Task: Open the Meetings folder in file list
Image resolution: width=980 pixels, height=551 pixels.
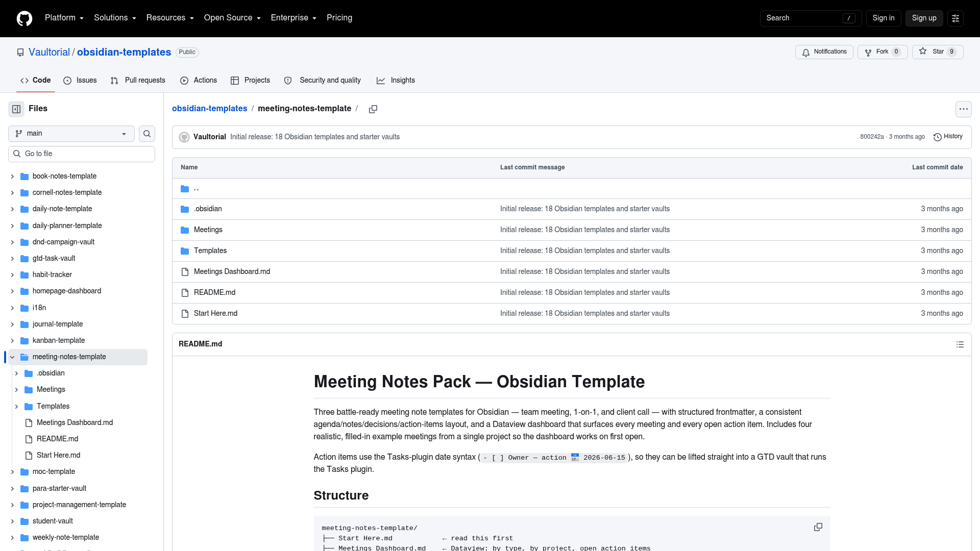Action: tap(208, 230)
